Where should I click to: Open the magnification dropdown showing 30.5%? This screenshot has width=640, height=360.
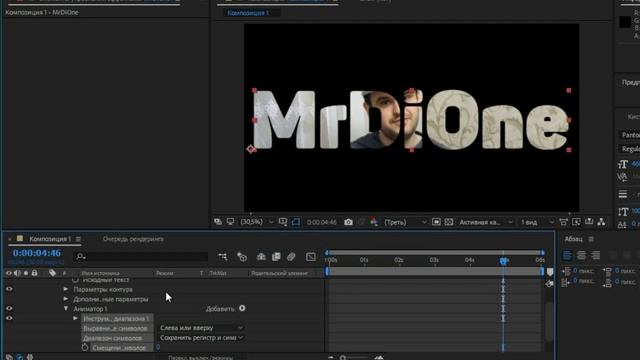(257, 222)
